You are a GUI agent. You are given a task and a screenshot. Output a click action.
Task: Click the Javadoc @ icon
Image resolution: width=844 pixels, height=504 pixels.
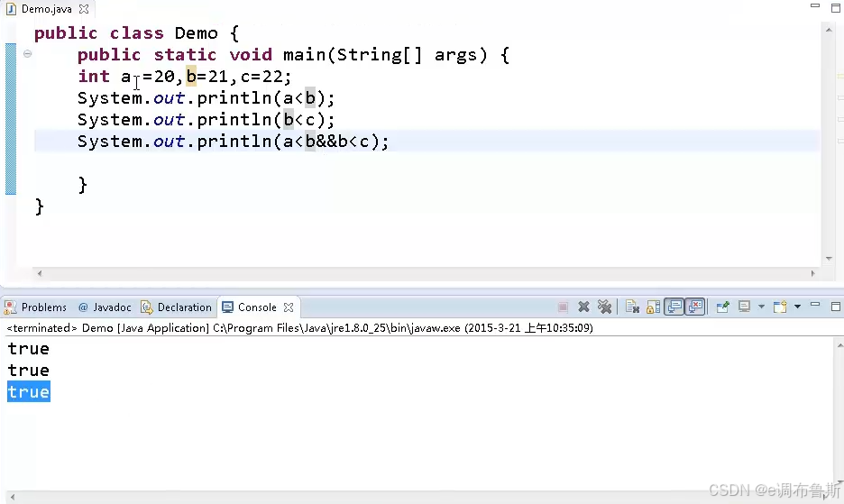tap(83, 307)
